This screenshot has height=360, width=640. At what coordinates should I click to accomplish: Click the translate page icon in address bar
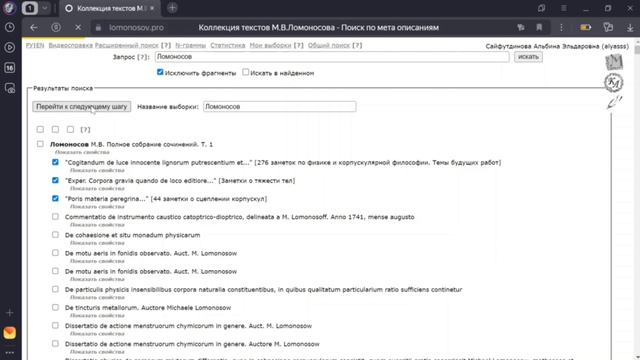521,27
